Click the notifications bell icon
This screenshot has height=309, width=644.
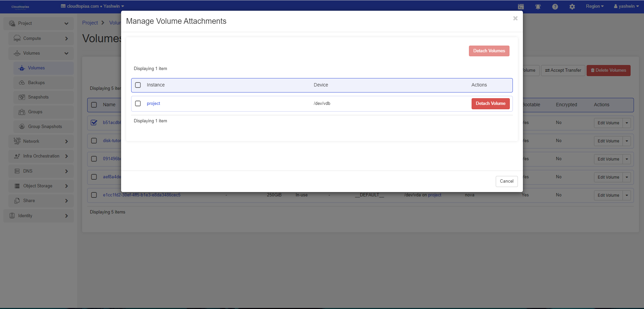[538, 7]
